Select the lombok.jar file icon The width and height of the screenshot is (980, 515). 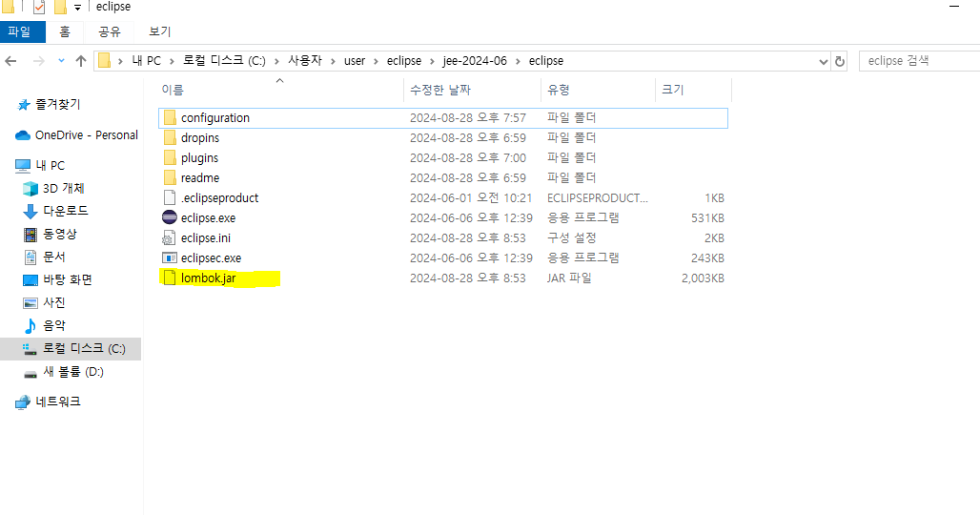(170, 278)
